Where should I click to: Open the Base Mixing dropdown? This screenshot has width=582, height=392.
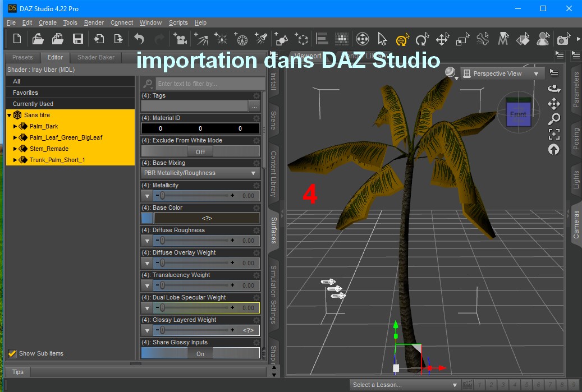click(200, 173)
